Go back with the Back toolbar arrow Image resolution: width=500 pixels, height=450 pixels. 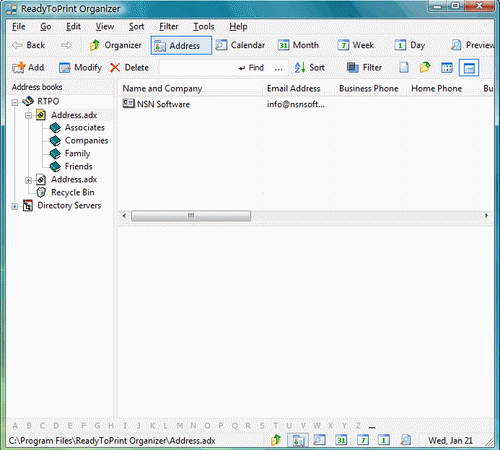tap(28, 45)
